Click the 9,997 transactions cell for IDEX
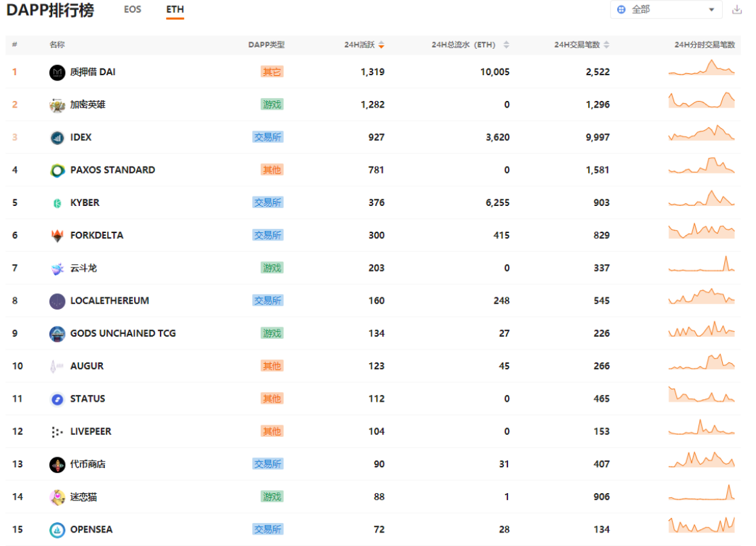The height and width of the screenshot is (546, 756). (x=598, y=138)
